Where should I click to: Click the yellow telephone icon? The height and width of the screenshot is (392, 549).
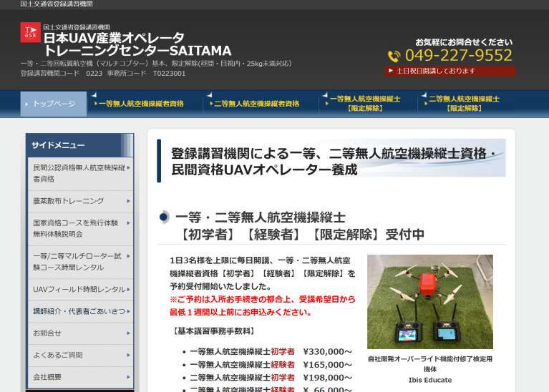pyautogui.click(x=394, y=56)
